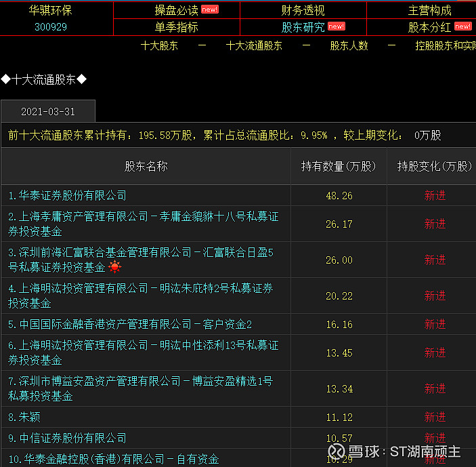Open shareholder 明汯朱庇特2号私募证券投资基金
The width and height of the screenshot is (476, 467).
click(141, 296)
